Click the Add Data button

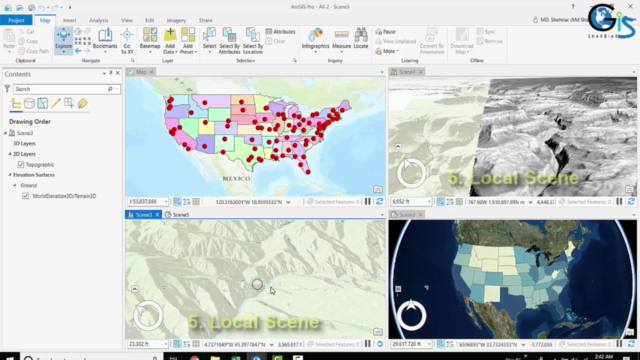tap(170, 41)
